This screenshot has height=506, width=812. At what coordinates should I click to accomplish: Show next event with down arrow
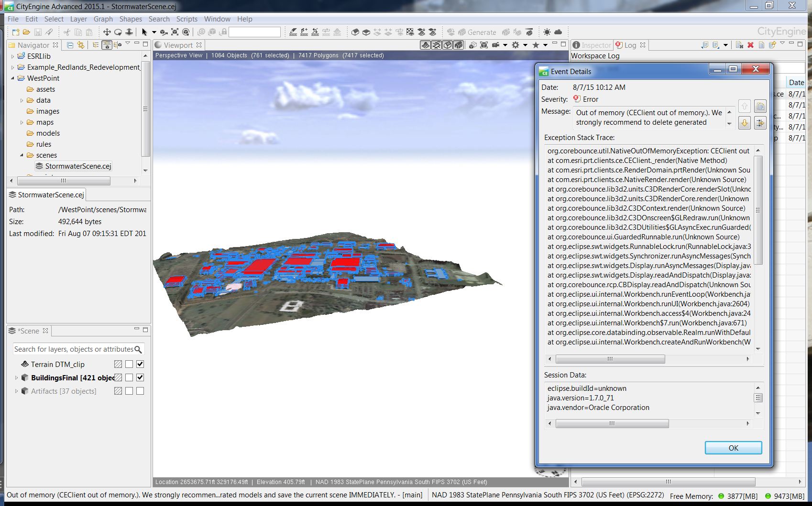coord(745,123)
